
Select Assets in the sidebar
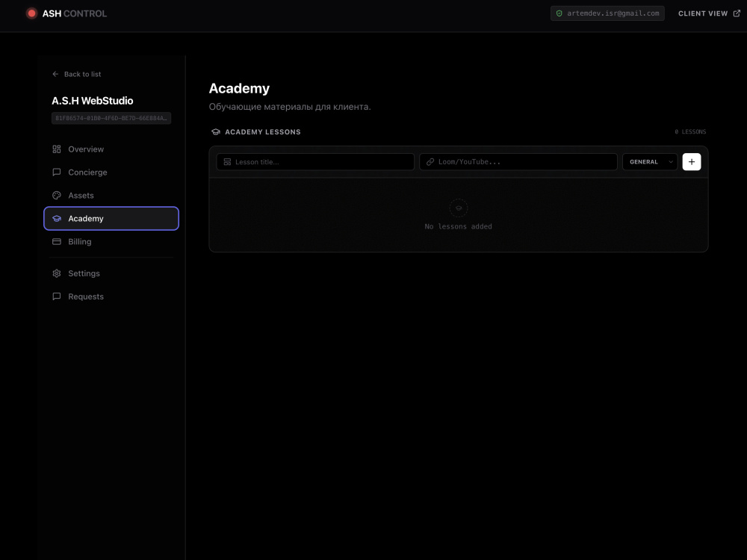(111, 195)
